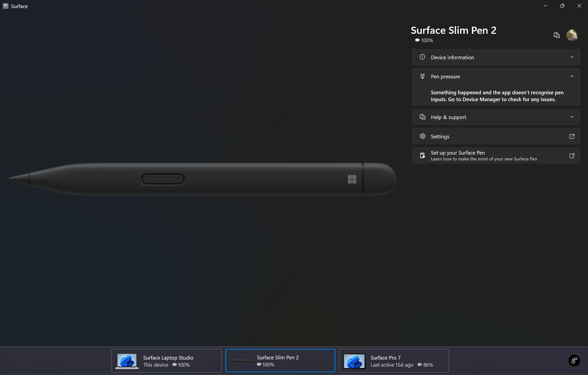
Task: Click the large Slim Pen 2 image
Action: [x=202, y=179]
